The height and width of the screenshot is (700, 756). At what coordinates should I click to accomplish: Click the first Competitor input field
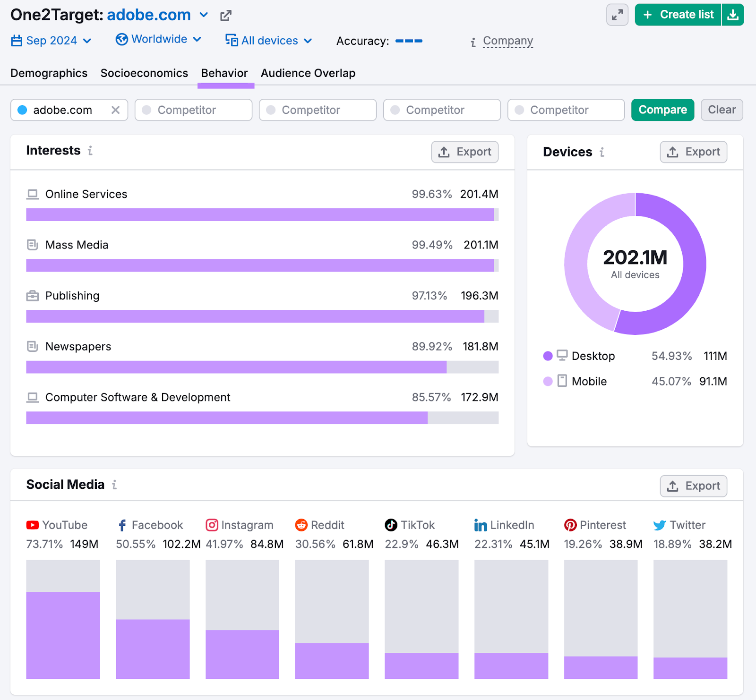(194, 110)
